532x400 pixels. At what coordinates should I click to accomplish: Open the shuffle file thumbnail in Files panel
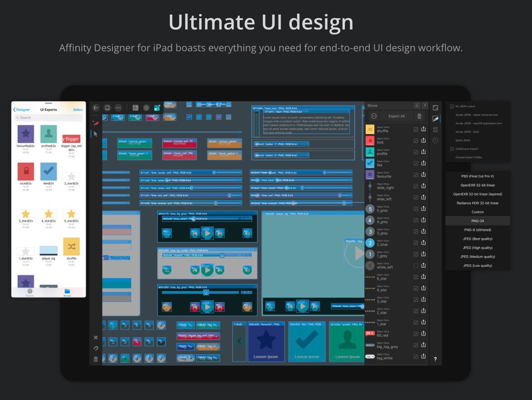click(71, 247)
